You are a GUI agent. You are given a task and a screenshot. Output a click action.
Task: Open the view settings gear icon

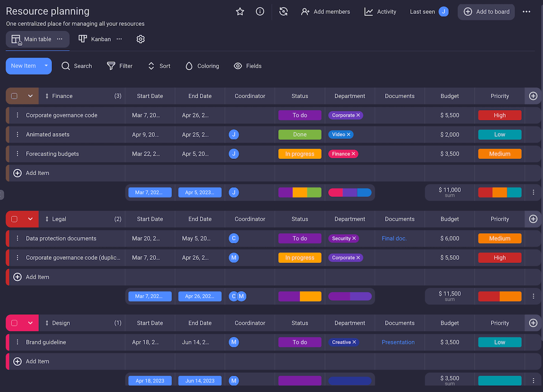140,39
